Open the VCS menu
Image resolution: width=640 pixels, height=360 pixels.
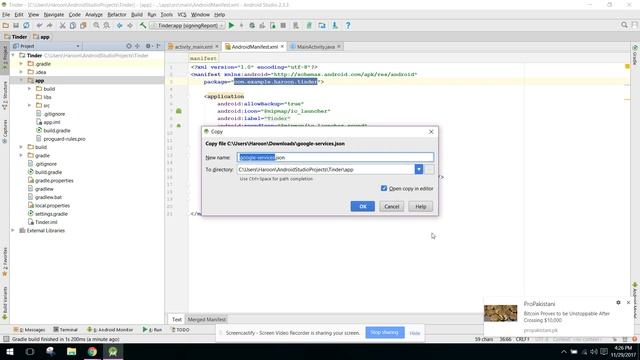coord(182,14)
